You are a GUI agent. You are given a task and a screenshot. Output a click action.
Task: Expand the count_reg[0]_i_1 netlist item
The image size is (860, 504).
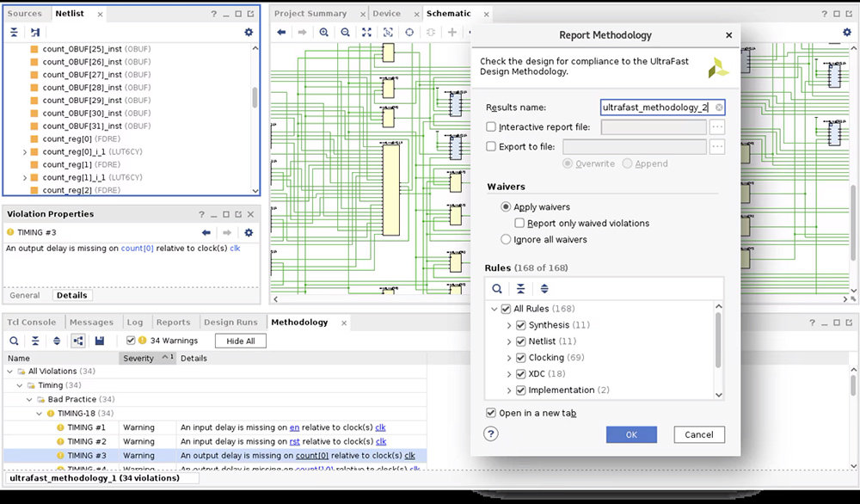coord(25,151)
